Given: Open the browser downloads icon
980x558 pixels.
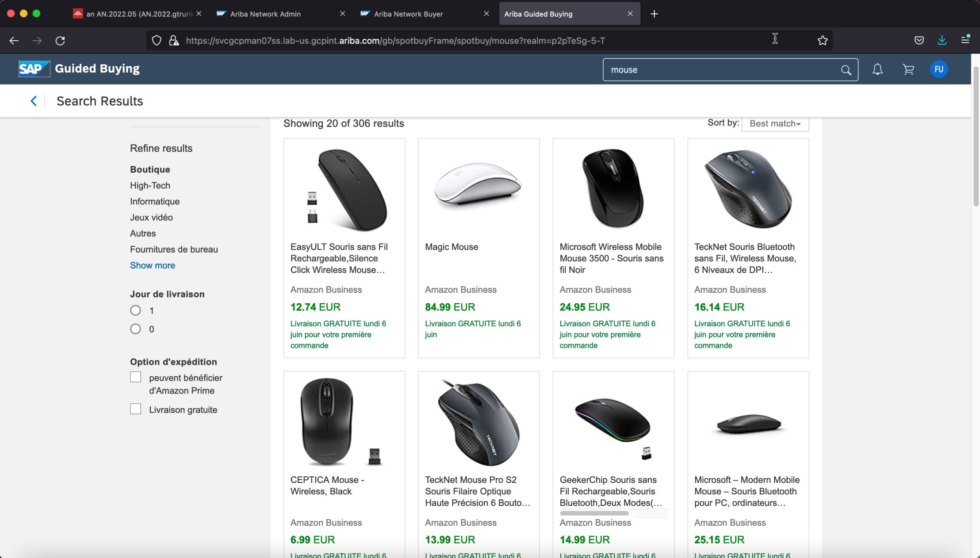Looking at the screenshot, I should point(942,40).
